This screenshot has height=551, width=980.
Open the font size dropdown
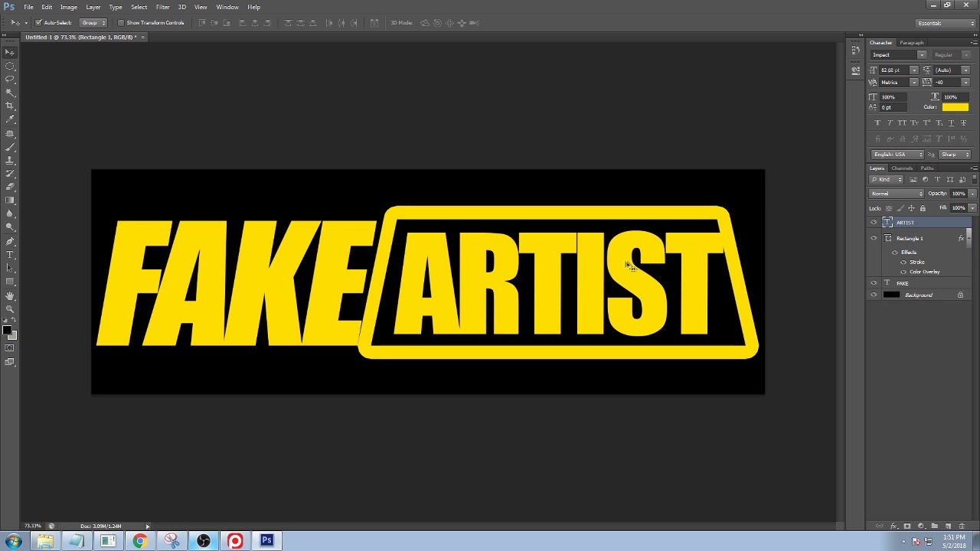click(913, 70)
